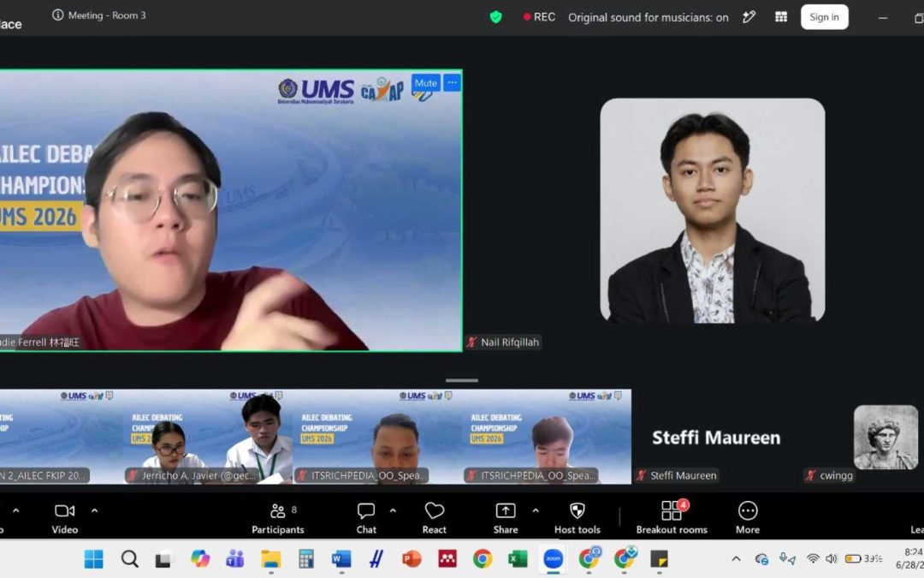Toggle the Video camera button
The height and width of the screenshot is (578, 924).
65,518
